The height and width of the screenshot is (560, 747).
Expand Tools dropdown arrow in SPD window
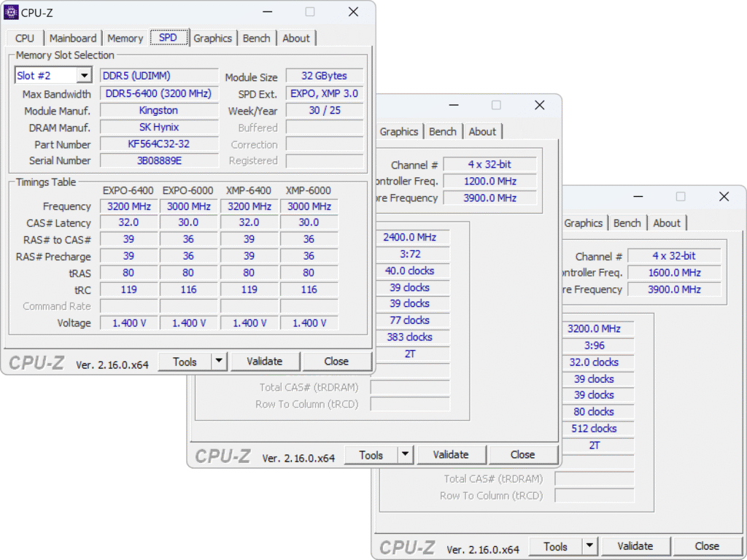point(219,362)
